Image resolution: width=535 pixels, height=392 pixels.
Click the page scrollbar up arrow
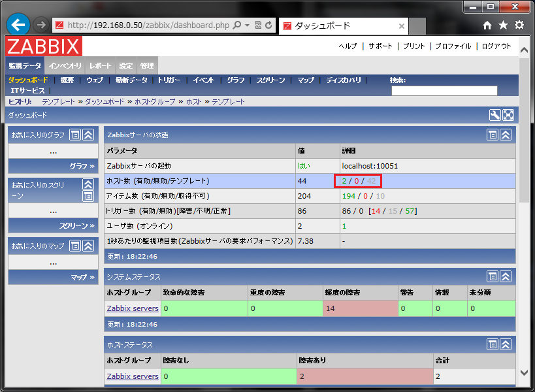point(525,50)
